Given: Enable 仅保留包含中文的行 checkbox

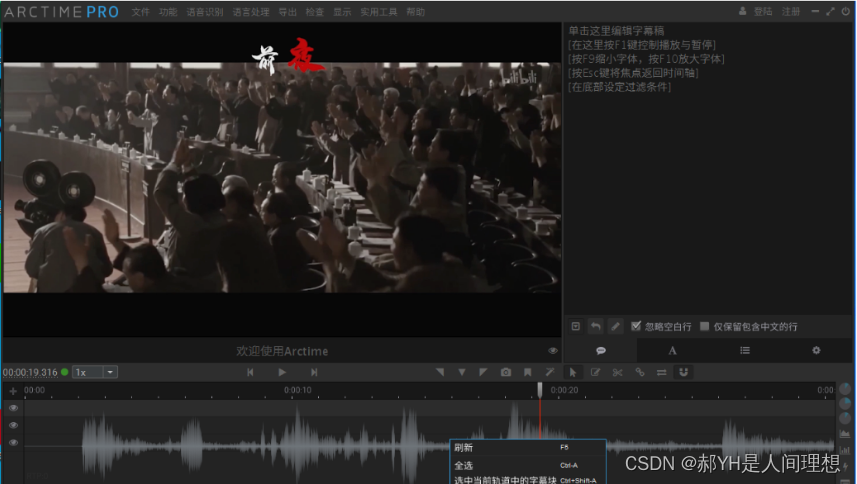Looking at the screenshot, I should point(705,326).
